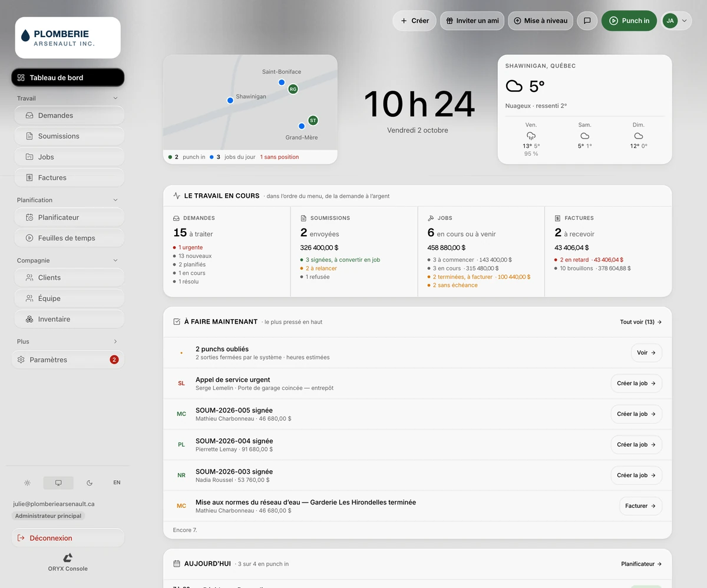Open Feuilles de temps page

click(x=69, y=238)
